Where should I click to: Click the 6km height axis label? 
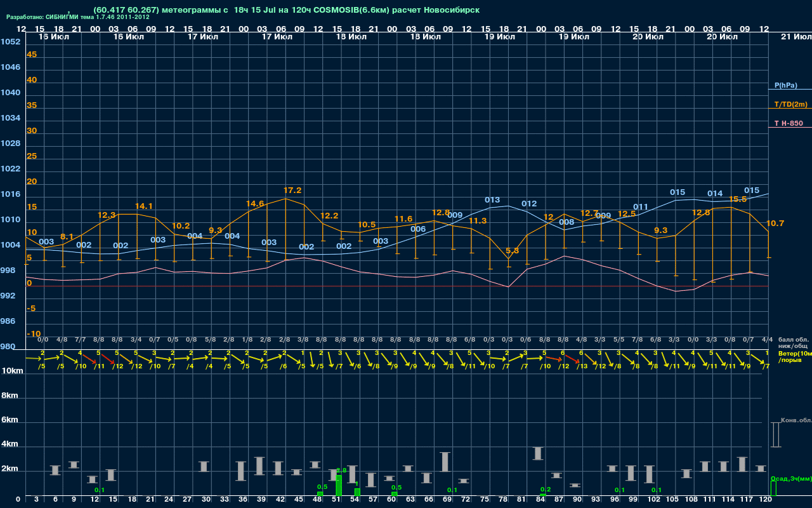tap(9, 420)
